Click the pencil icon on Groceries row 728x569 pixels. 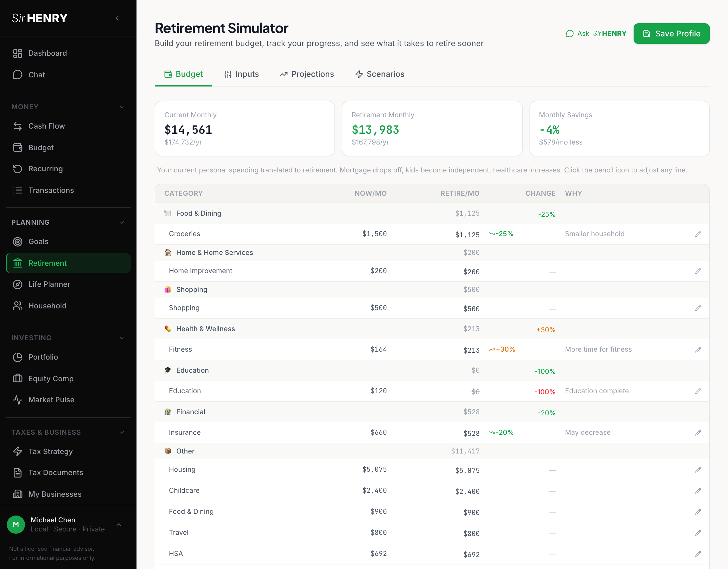698,234
